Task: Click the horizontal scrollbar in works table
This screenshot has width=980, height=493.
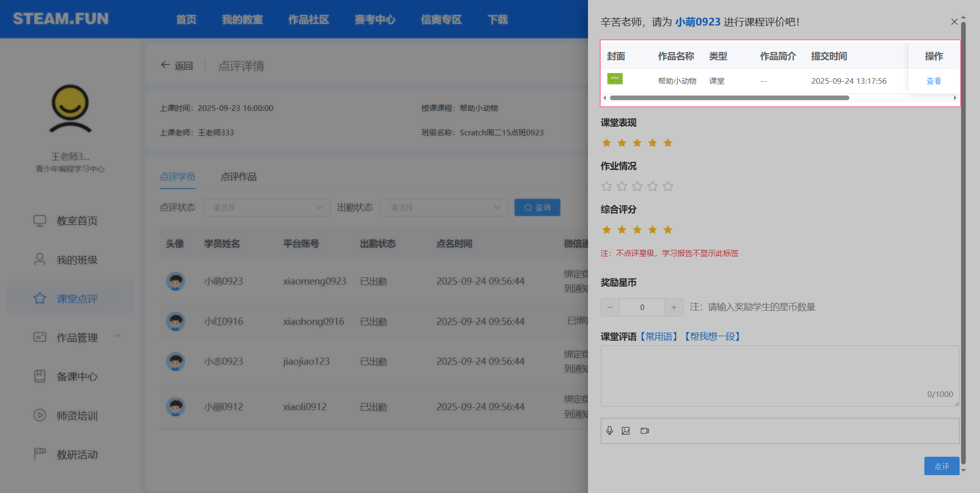Action: (x=729, y=98)
